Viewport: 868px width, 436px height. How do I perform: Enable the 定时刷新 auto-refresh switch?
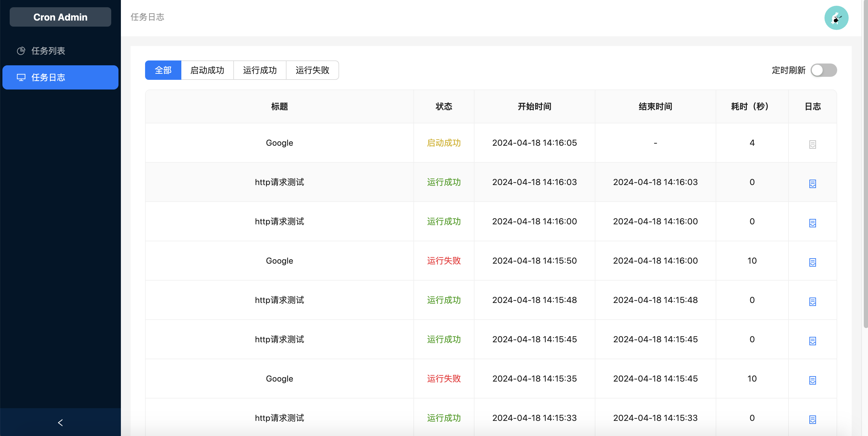click(823, 70)
